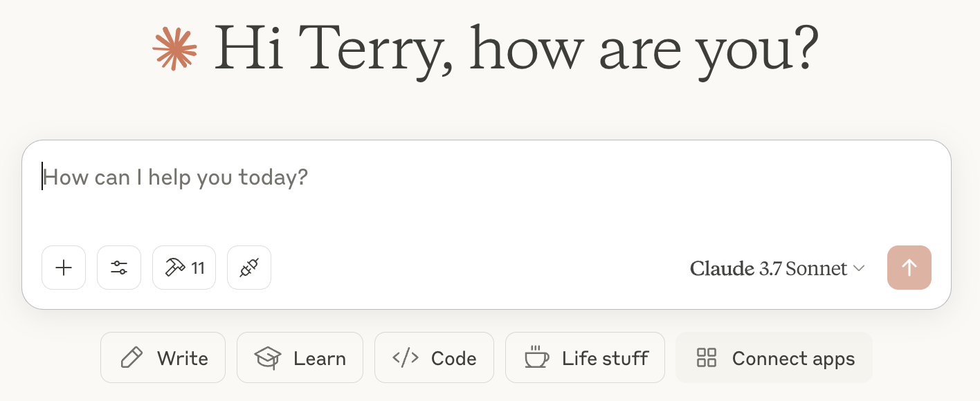The width and height of the screenshot is (980, 401).
Task: Click the angle brackets Code icon
Action: click(406, 357)
